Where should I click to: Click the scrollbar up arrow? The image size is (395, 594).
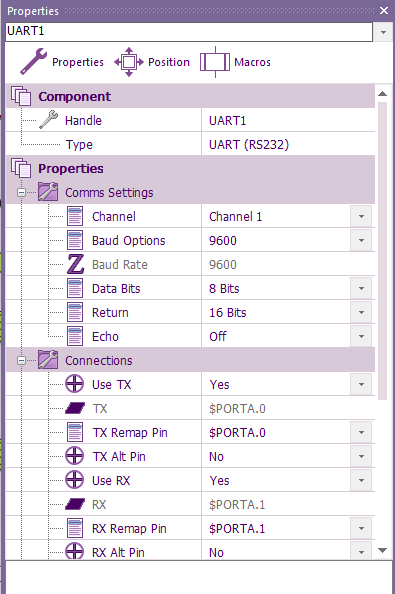(x=383, y=94)
